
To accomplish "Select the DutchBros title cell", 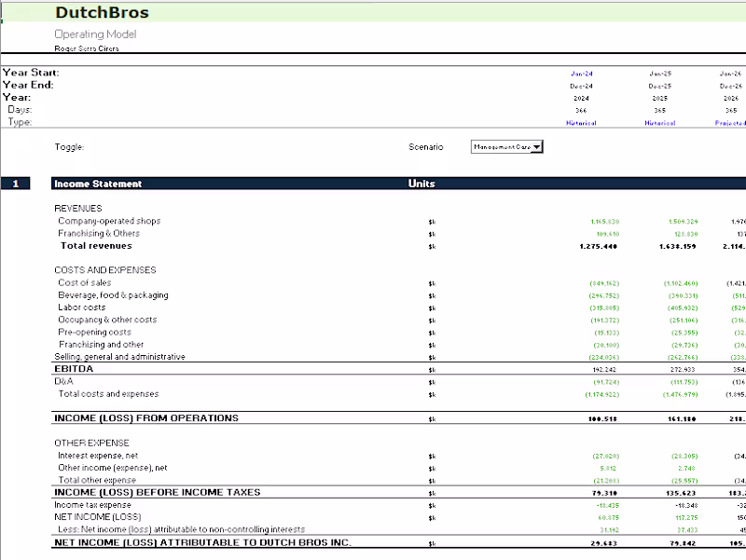I will coord(102,12).
